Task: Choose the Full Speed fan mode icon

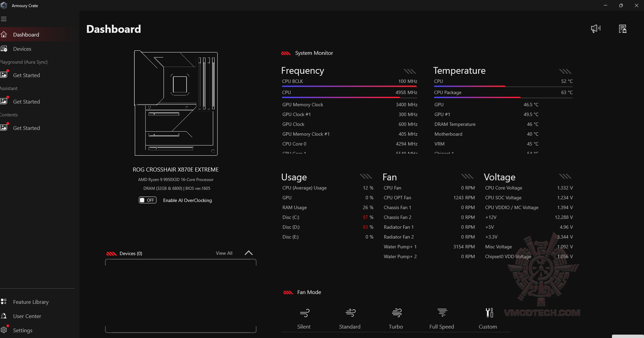Action: click(x=442, y=313)
